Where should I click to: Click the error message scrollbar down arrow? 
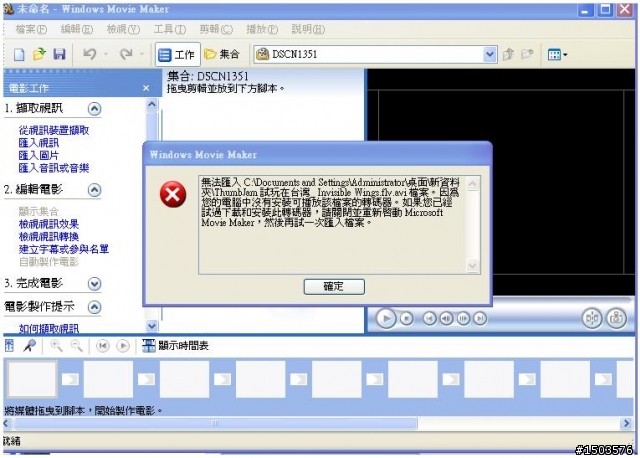(473, 266)
